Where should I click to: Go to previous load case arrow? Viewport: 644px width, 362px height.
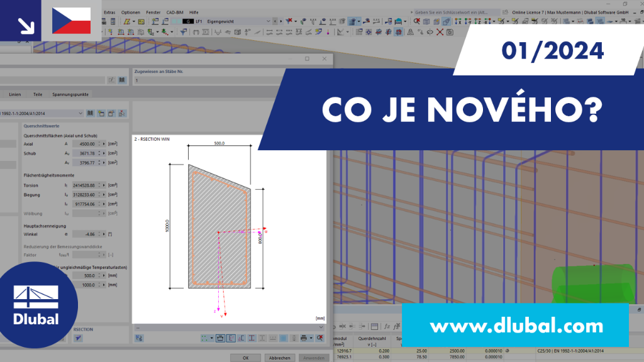pyautogui.click(x=275, y=21)
